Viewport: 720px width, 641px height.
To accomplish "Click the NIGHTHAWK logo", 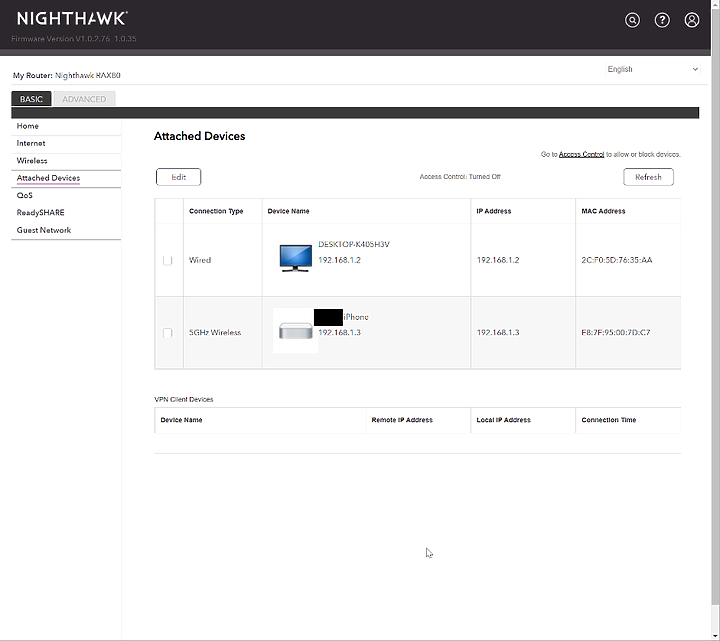I will click(x=72, y=18).
